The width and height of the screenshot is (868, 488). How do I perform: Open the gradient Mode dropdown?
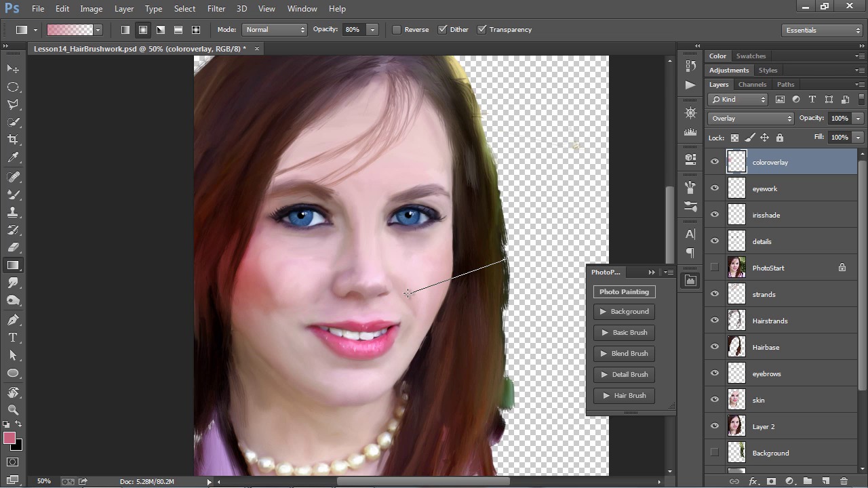point(275,30)
